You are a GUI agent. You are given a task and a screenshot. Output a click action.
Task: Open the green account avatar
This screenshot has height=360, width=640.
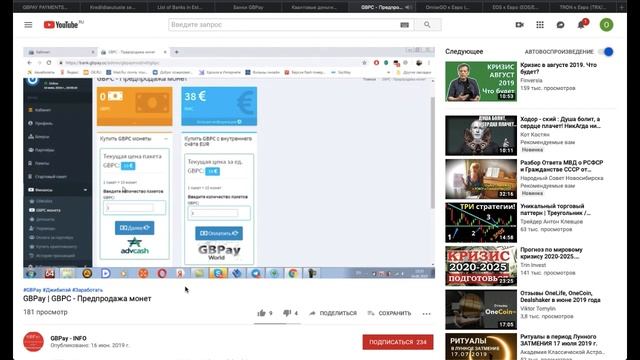click(606, 25)
